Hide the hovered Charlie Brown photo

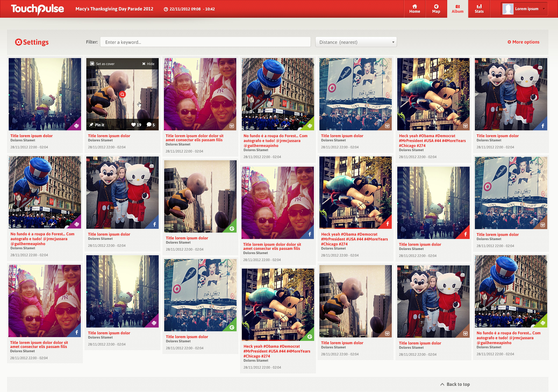(x=149, y=64)
